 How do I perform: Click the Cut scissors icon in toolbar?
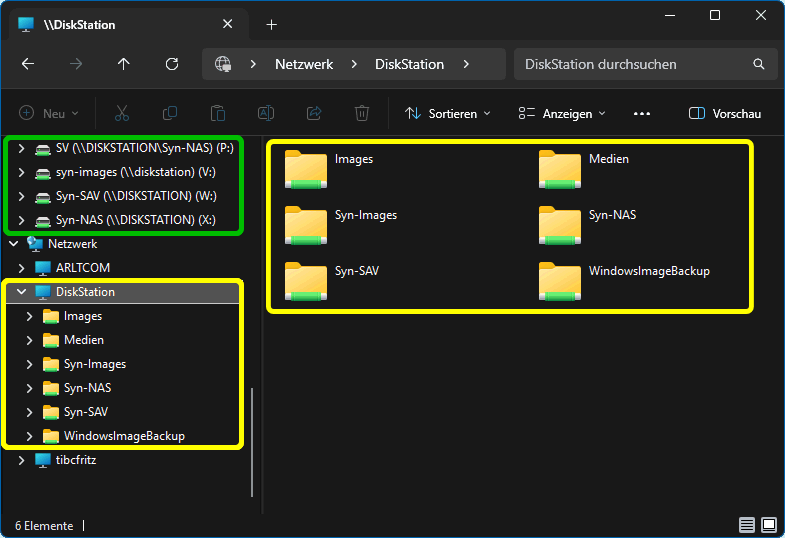122,113
